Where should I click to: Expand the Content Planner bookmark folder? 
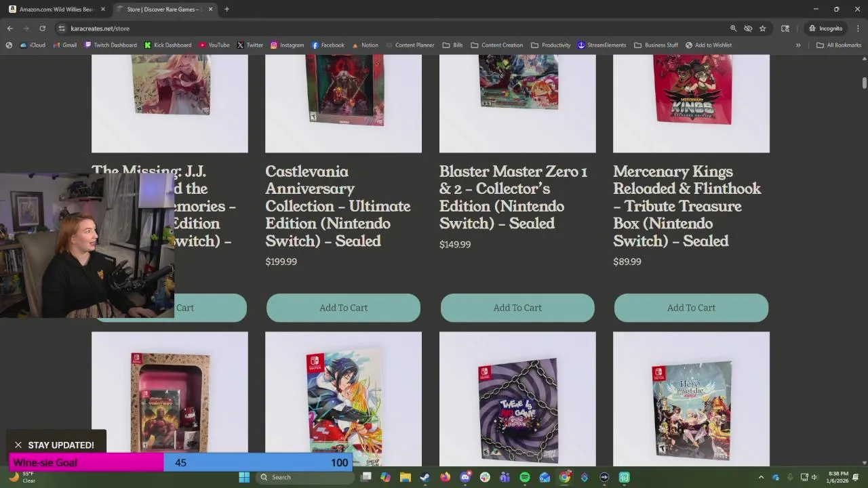[410, 45]
